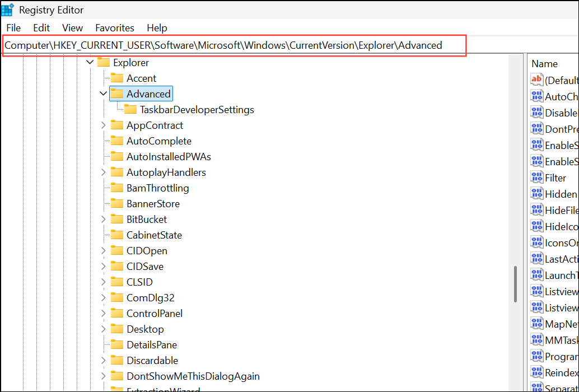Click the Registry Editor title bar icon
The width and height of the screenshot is (579, 392).
(x=7, y=10)
